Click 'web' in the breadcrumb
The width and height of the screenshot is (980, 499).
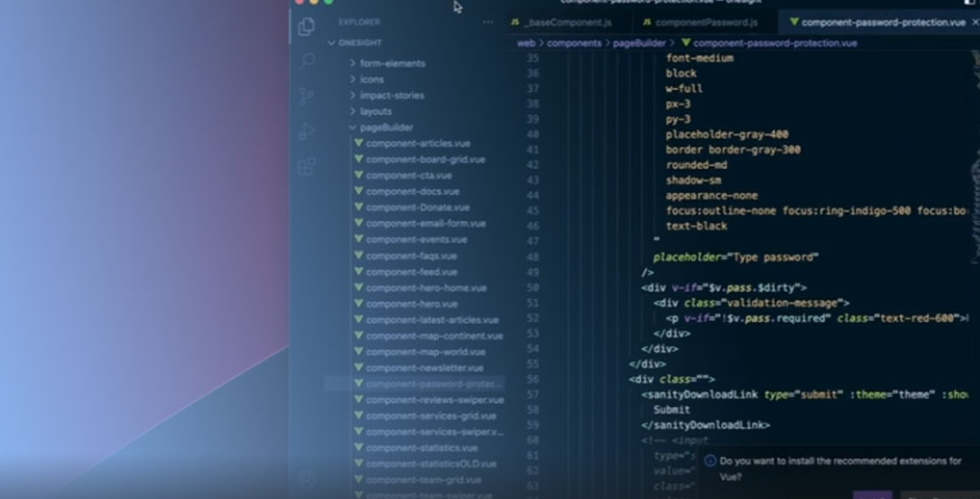coord(526,43)
